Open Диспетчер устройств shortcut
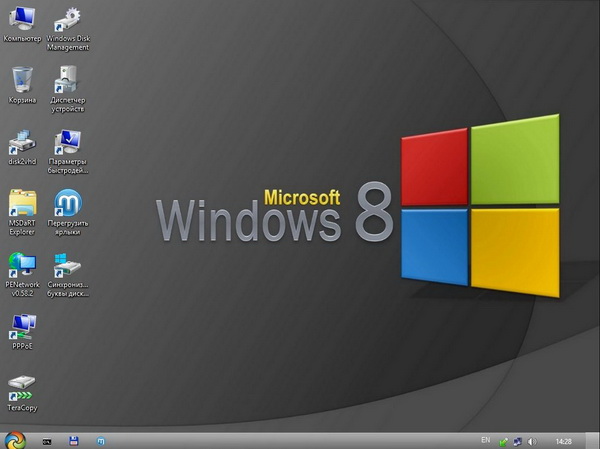 [67, 79]
